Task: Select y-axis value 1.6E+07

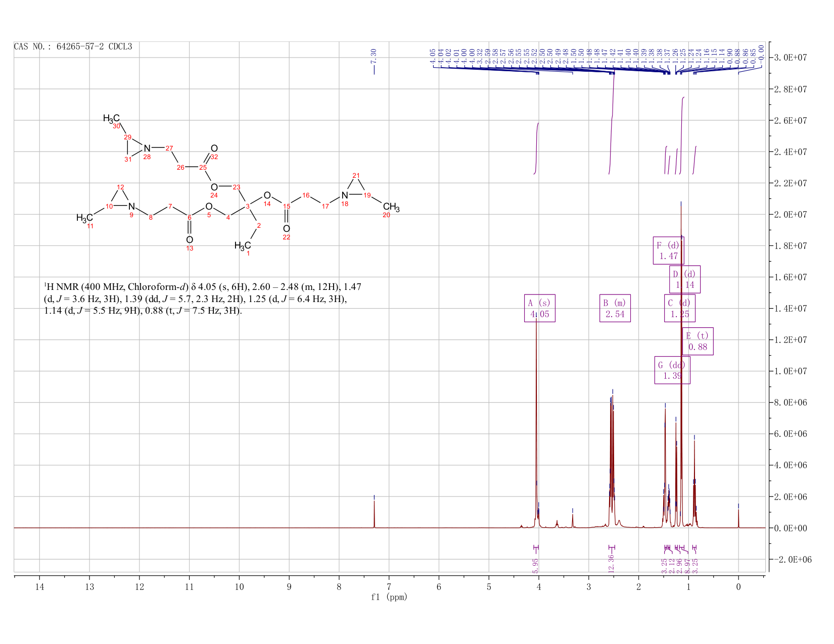Action: pos(790,277)
